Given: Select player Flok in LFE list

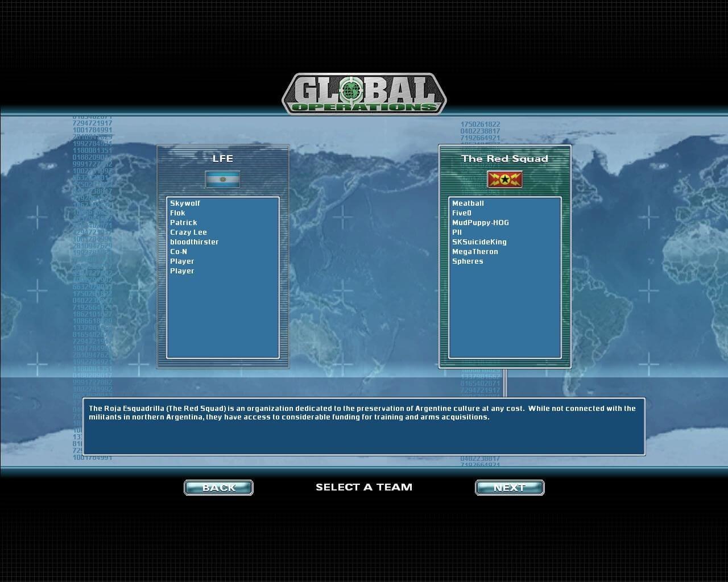Looking at the screenshot, I should (177, 213).
